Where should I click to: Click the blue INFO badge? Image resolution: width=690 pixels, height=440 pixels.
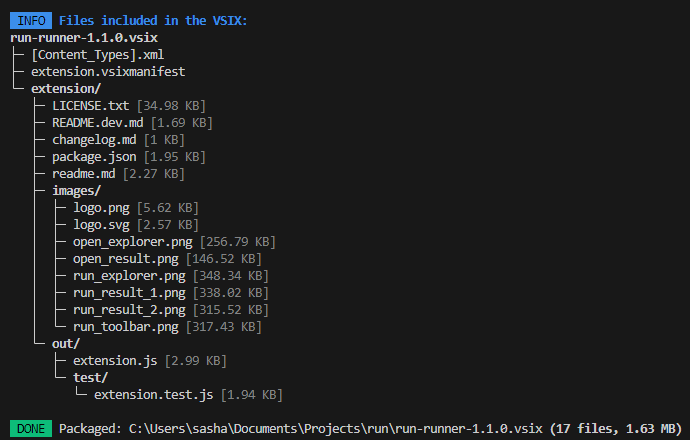coord(31,21)
